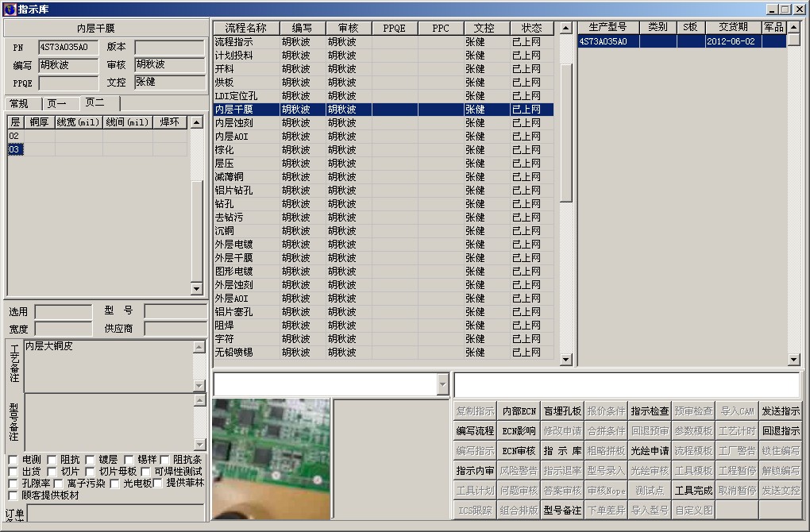The width and height of the screenshot is (810, 532).
Task: Run 指示检查
Action: (650, 411)
